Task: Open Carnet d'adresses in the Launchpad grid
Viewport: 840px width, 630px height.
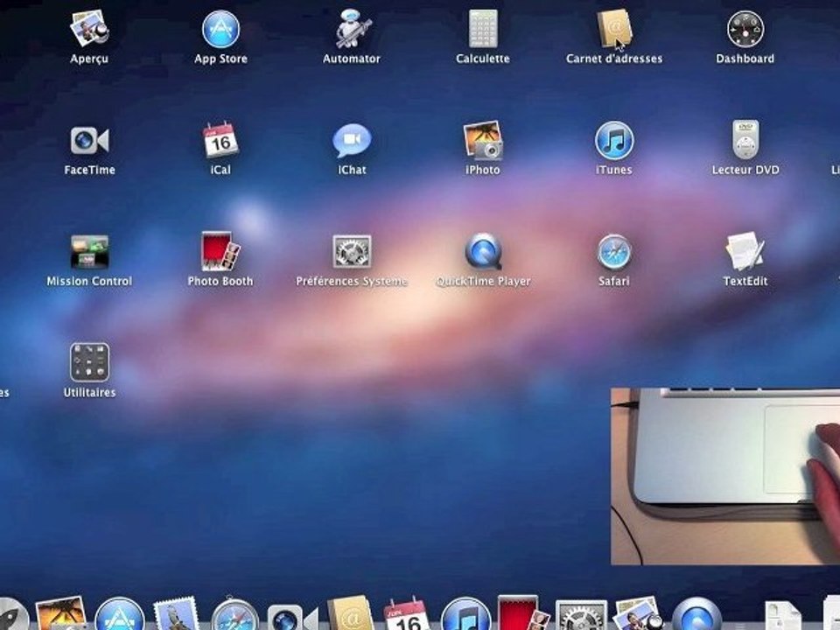Action: coord(614,28)
